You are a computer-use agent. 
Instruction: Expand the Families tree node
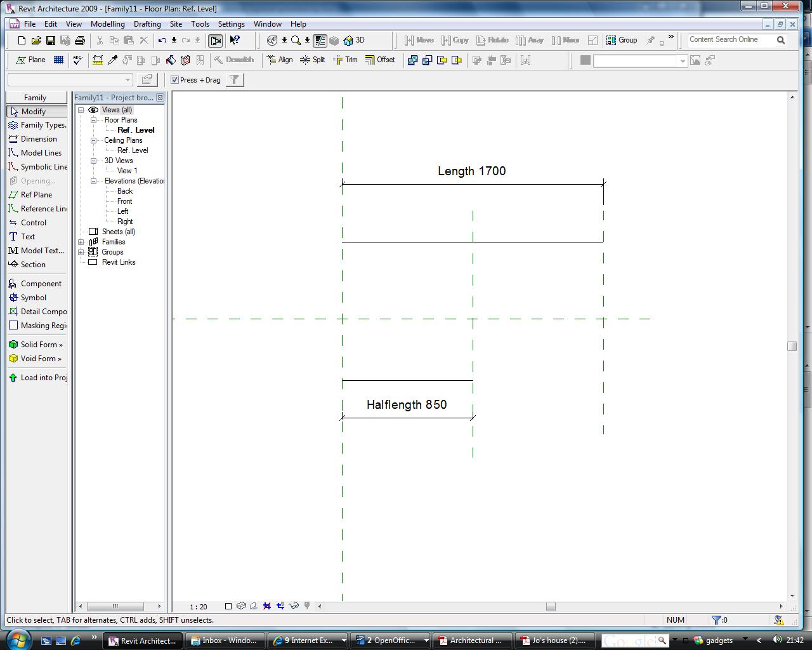click(81, 242)
